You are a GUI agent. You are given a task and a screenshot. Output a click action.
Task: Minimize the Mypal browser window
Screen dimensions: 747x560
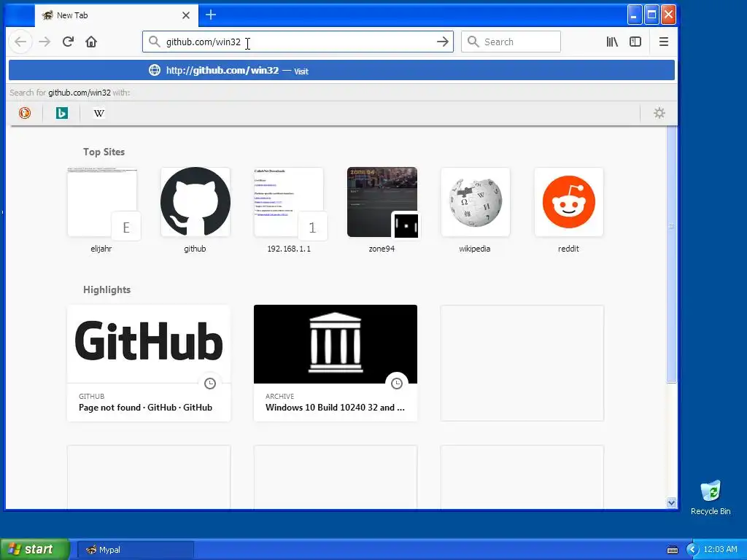click(634, 15)
